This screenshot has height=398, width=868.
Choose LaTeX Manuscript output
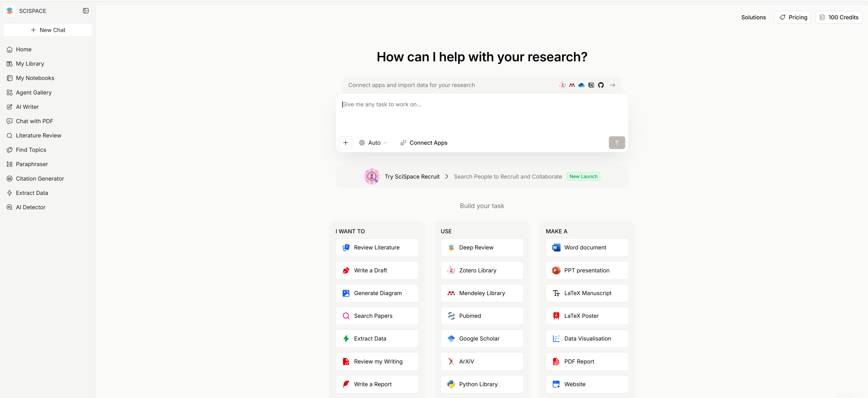[x=587, y=293]
